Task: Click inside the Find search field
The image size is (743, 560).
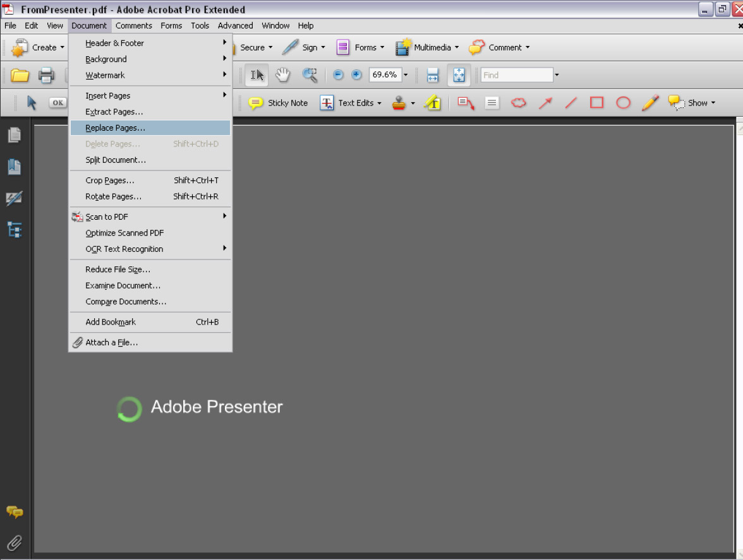Action: pyautogui.click(x=516, y=75)
